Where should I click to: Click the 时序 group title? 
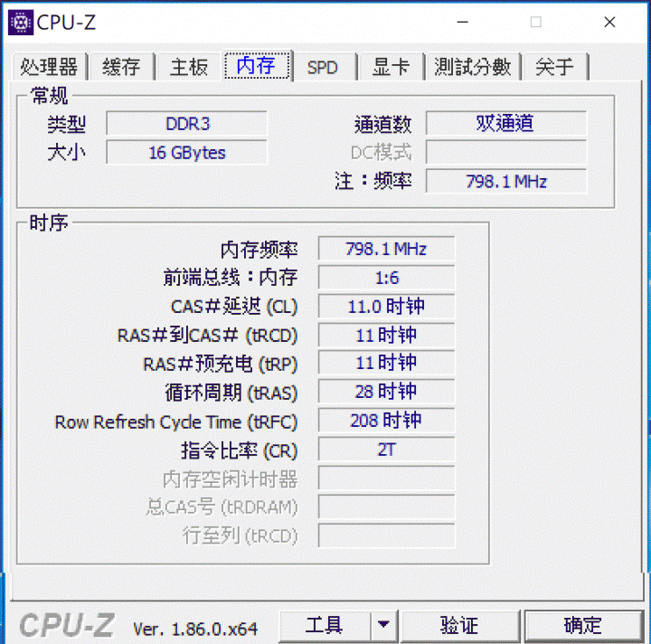click(49, 223)
